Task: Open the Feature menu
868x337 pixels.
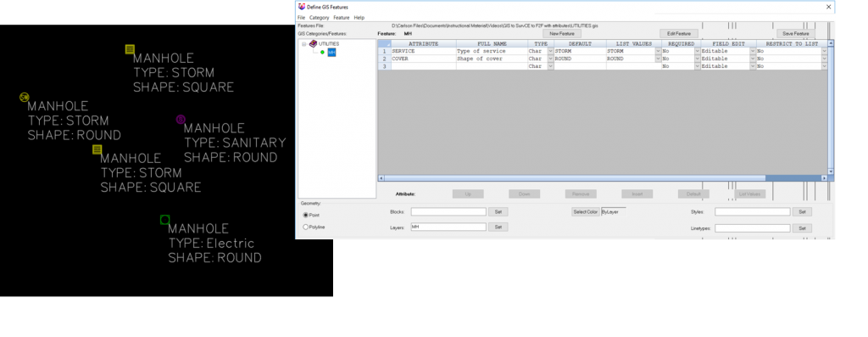Action: [x=341, y=18]
